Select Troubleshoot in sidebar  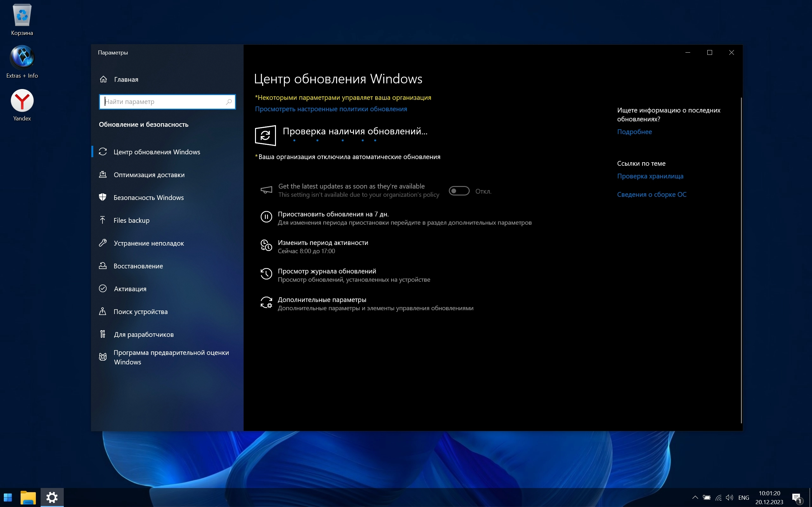pyautogui.click(x=148, y=243)
